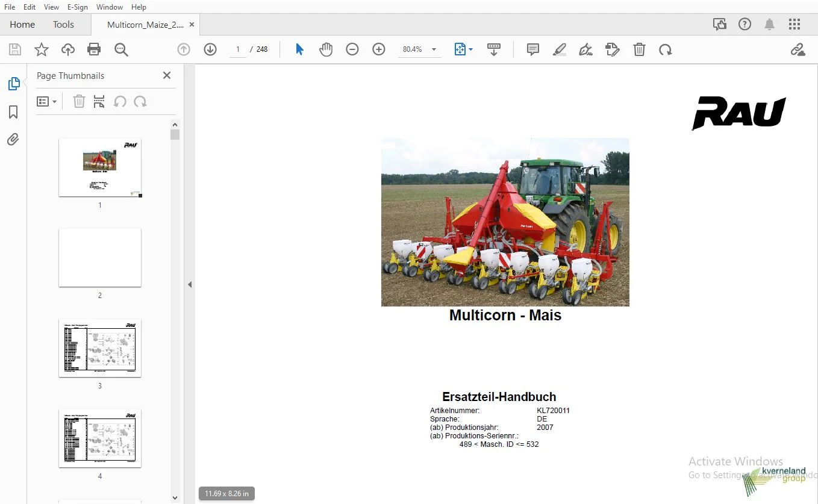Click the Multicorn - Mais title text
Screen dimensions: 818x504
[505, 316]
